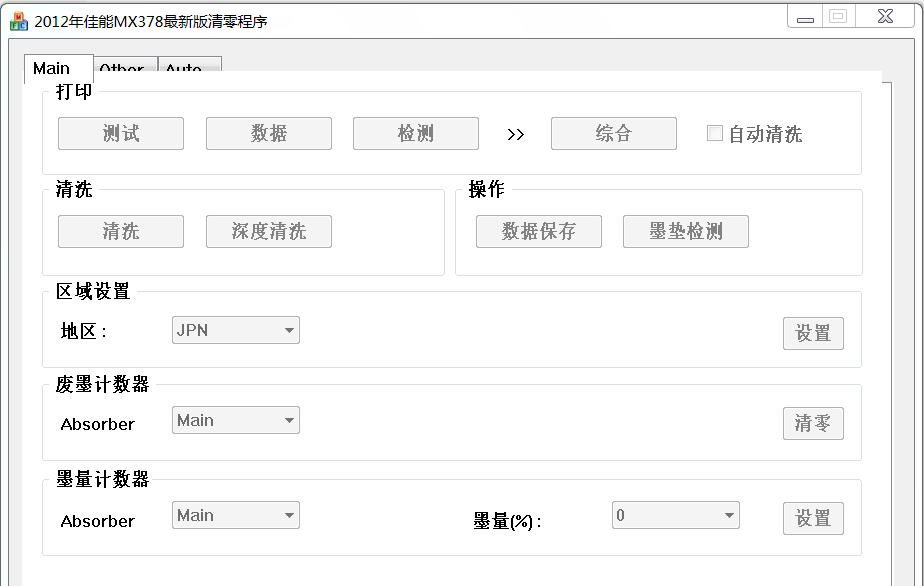Viewport: 924px width, 586px height.
Task: Click the 深度清洗 deep cleaning button
Action: click(x=269, y=231)
